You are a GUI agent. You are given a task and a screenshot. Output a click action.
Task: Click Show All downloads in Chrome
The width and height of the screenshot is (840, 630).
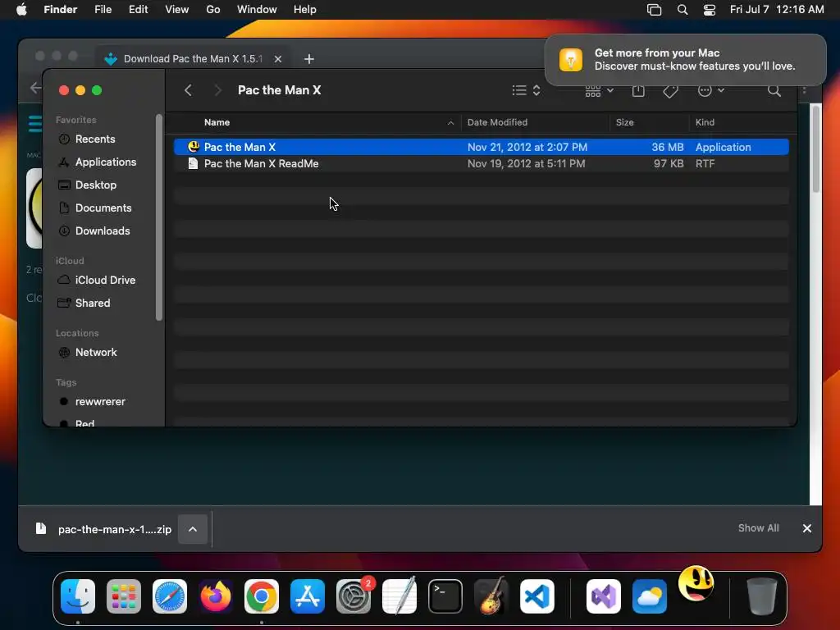759,528
